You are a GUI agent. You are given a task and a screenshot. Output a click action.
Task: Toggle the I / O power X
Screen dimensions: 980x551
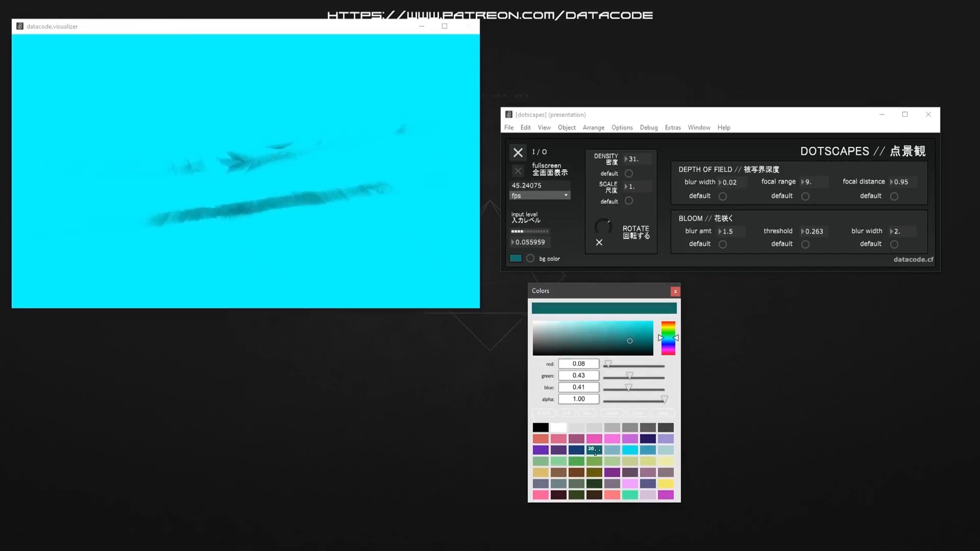point(518,153)
